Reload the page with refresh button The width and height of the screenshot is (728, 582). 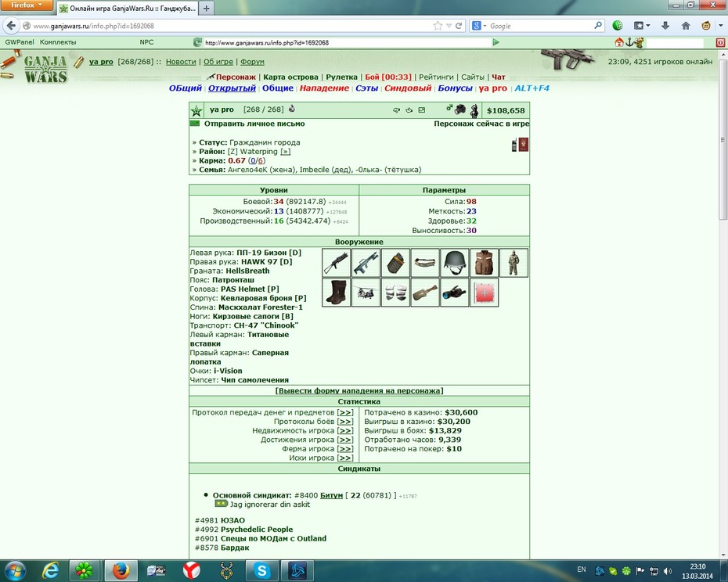click(x=459, y=26)
